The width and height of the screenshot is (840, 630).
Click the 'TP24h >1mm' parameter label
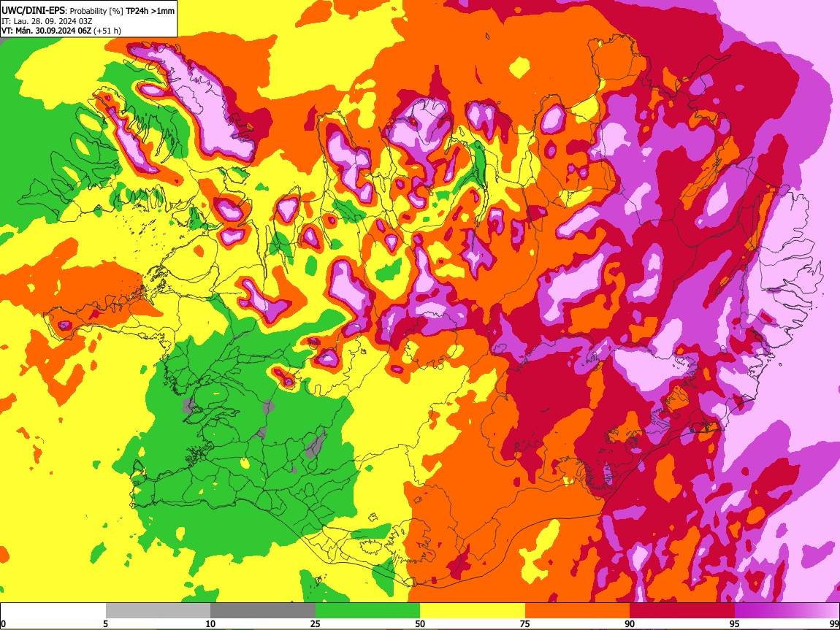(x=150, y=11)
